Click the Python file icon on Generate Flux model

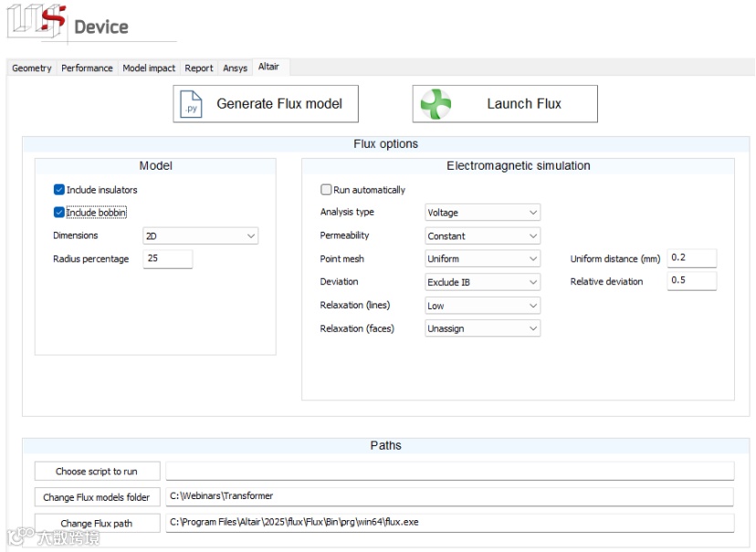pos(192,104)
